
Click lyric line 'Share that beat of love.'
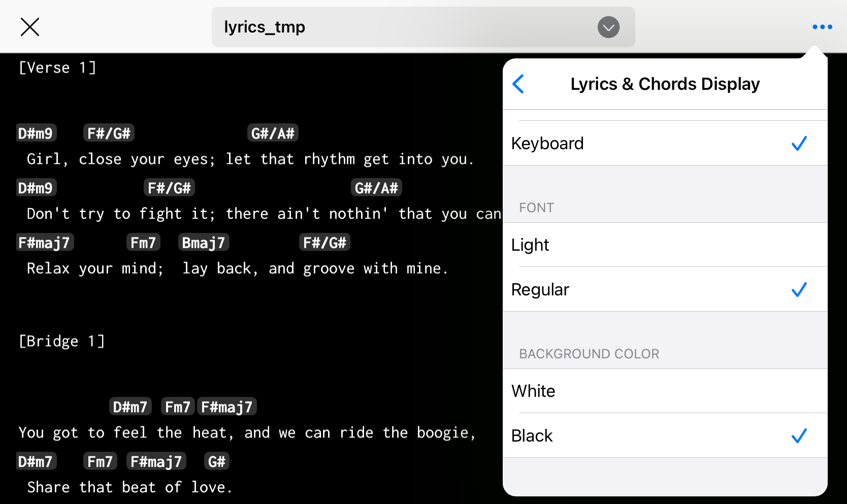click(129, 487)
